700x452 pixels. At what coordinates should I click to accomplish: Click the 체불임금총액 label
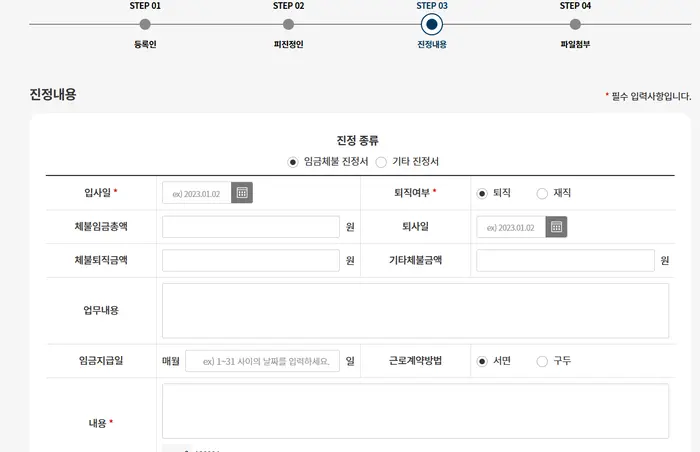coord(101,226)
